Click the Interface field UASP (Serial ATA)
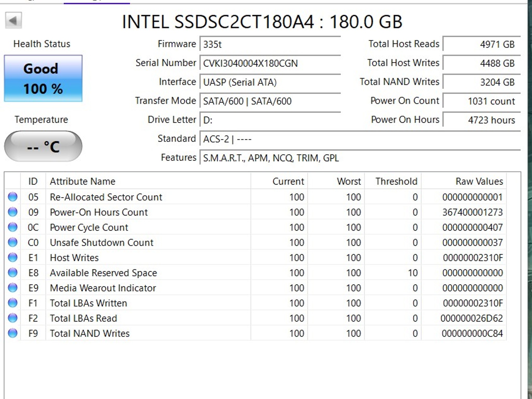The width and height of the screenshot is (532, 399). coord(270,82)
